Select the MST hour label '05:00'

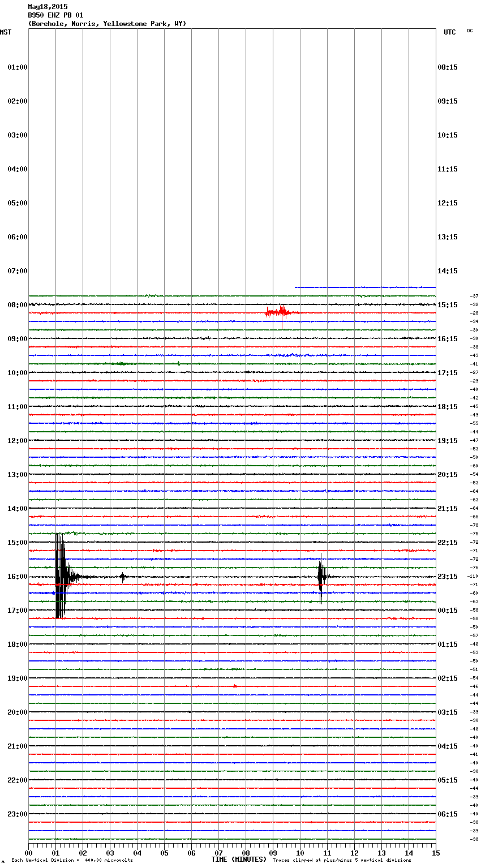18,203
